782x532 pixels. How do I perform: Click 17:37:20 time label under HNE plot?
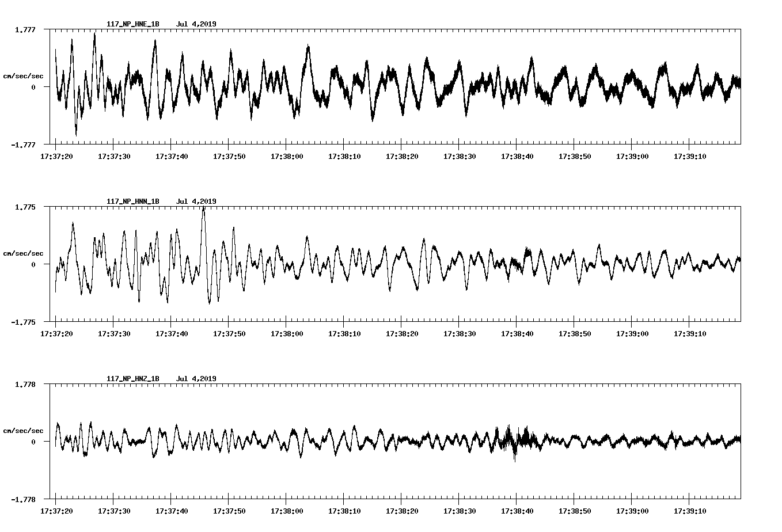pos(56,156)
